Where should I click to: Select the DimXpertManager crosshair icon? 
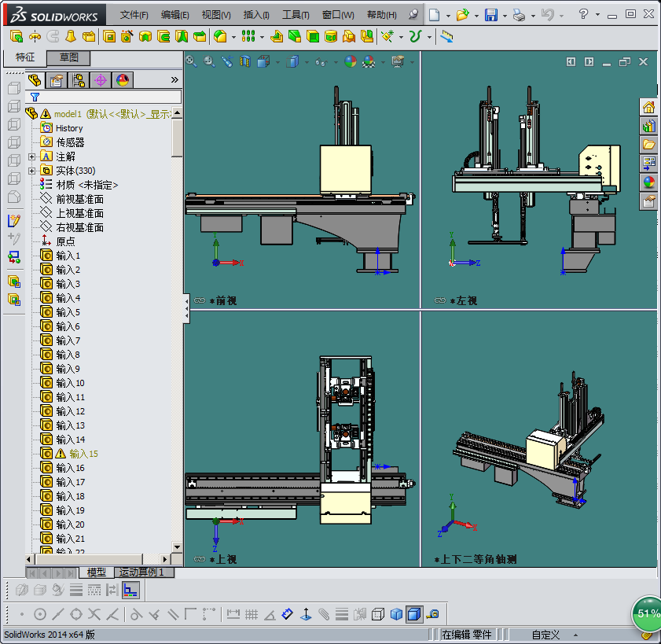(100, 79)
